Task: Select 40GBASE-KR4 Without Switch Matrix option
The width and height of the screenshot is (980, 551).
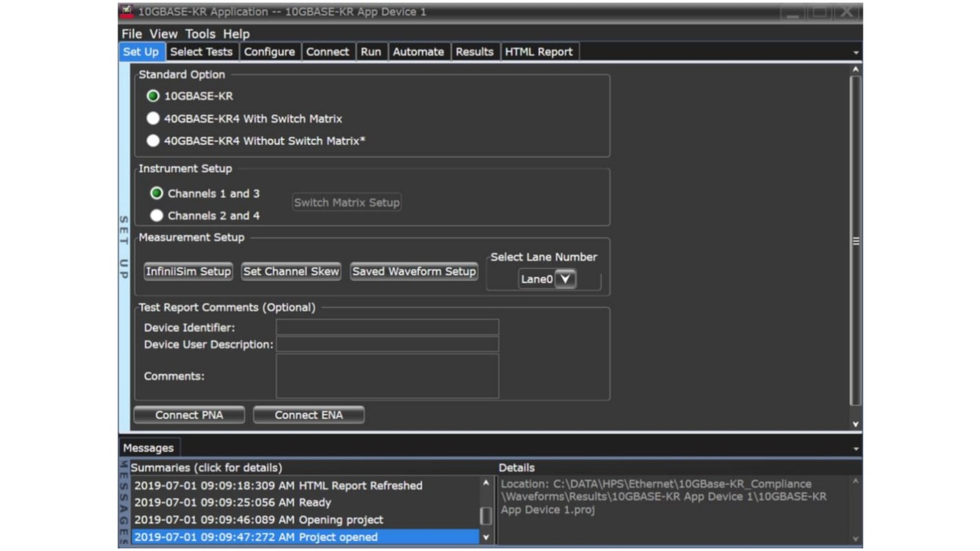Action: (153, 141)
